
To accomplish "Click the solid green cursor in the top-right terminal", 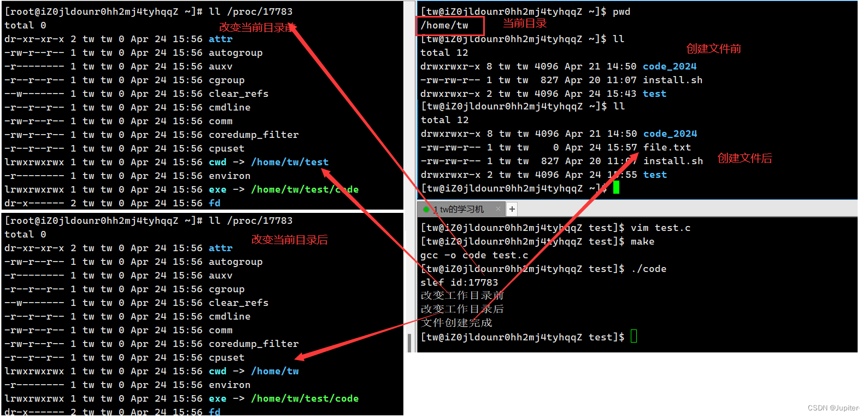I will [616, 188].
